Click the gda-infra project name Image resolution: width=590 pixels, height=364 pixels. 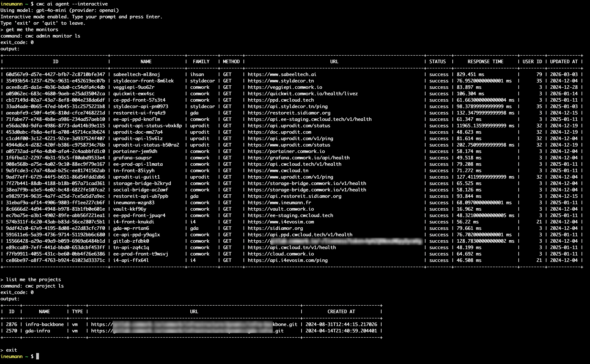38,331
